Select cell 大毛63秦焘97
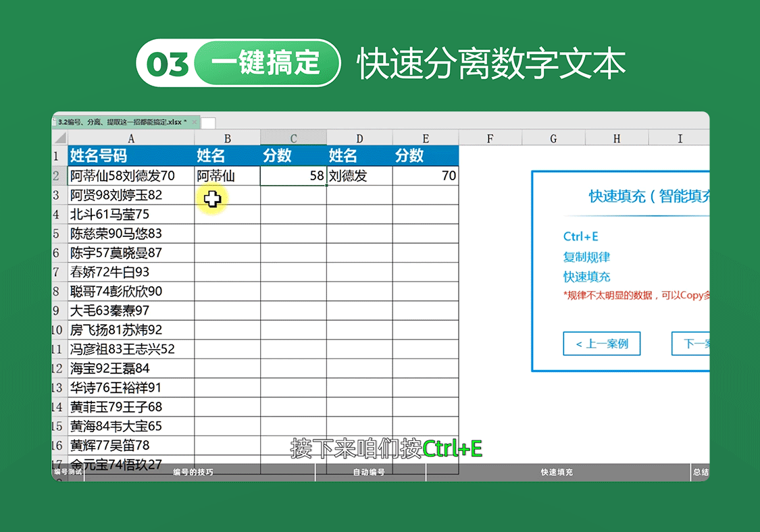This screenshot has width=760, height=532. click(131, 311)
